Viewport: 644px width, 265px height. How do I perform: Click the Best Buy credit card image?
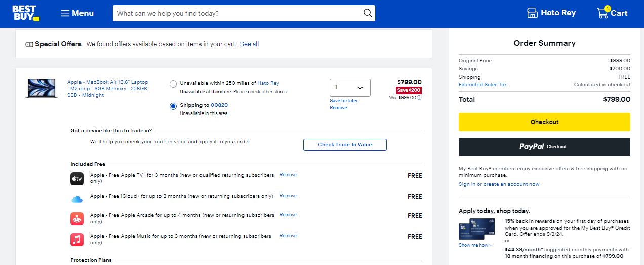tap(476, 229)
